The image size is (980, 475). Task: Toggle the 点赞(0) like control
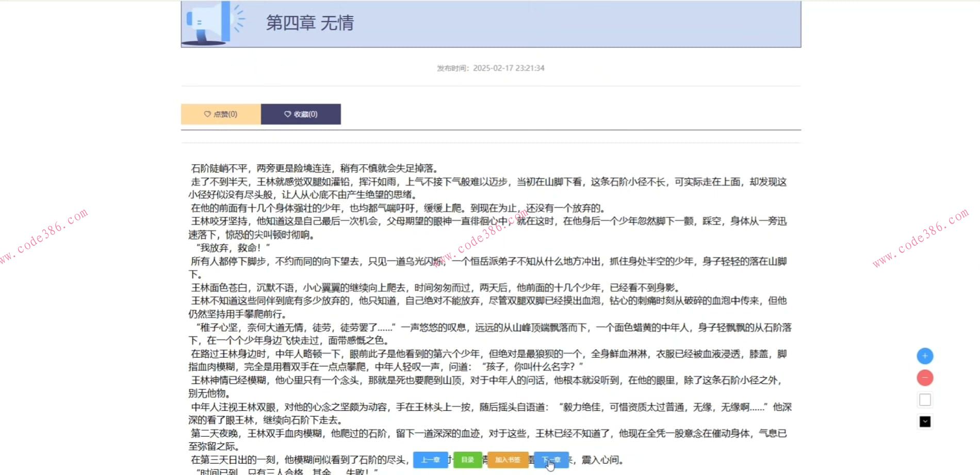[220, 114]
